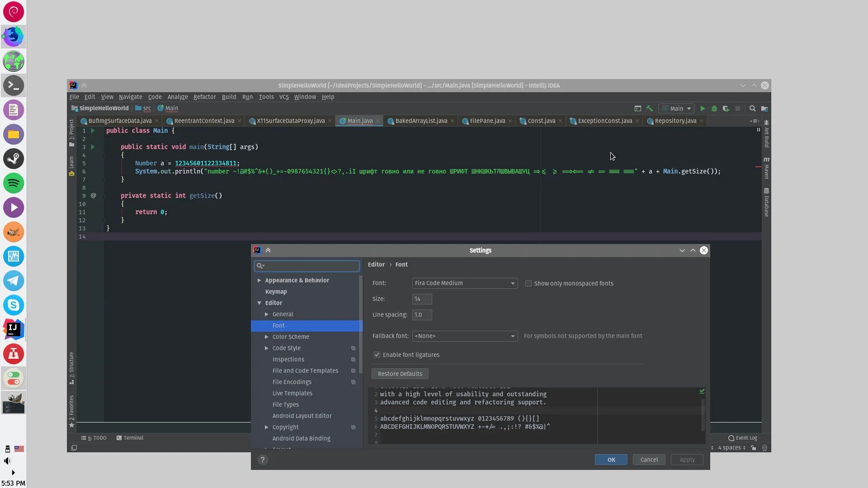Click the green Run button in toolbar
The image size is (868, 488).
[x=702, y=108]
